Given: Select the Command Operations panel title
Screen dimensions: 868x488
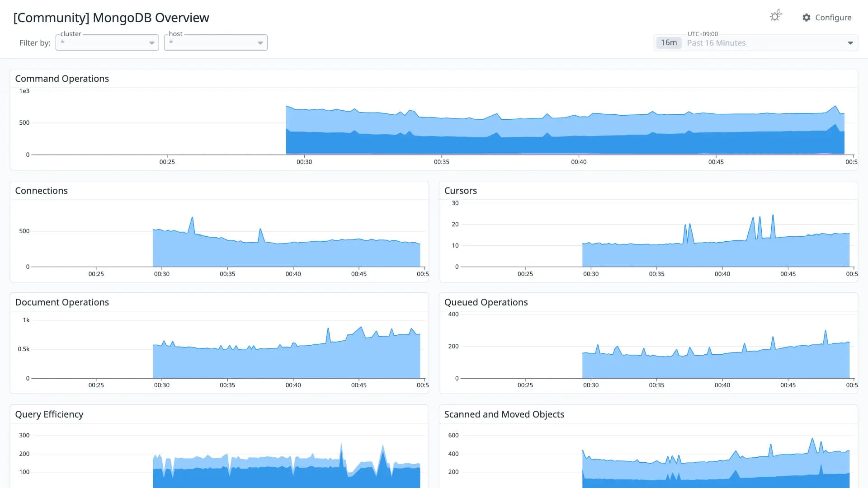Looking at the screenshot, I should pyautogui.click(x=62, y=79).
